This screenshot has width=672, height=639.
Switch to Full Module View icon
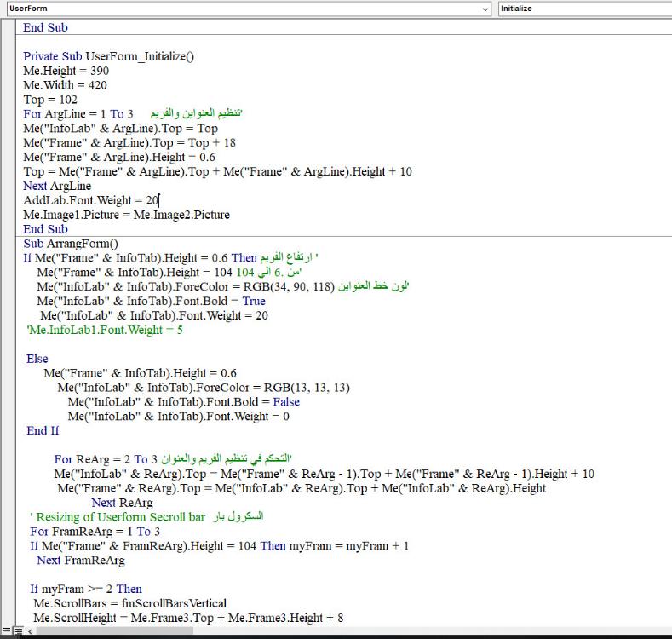[16, 631]
